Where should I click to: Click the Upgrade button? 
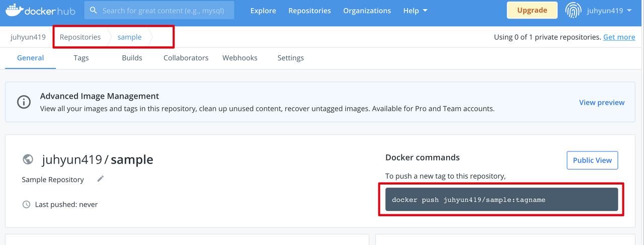(532, 11)
